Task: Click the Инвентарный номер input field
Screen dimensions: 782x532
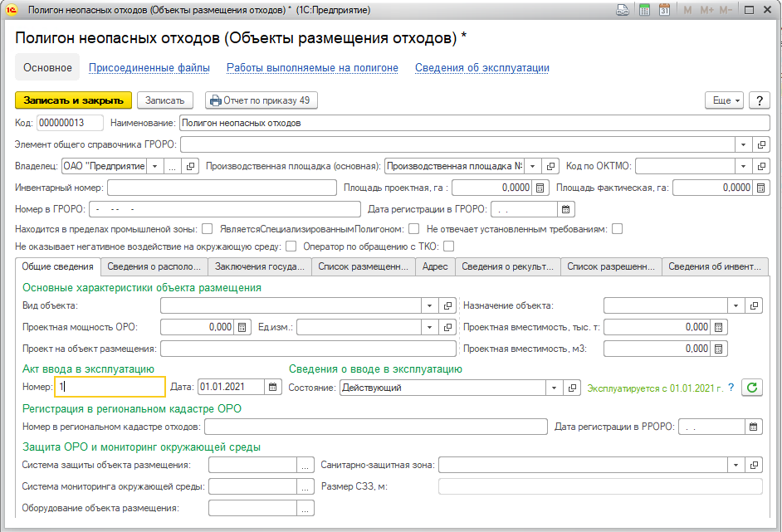Action: coord(222,188)
